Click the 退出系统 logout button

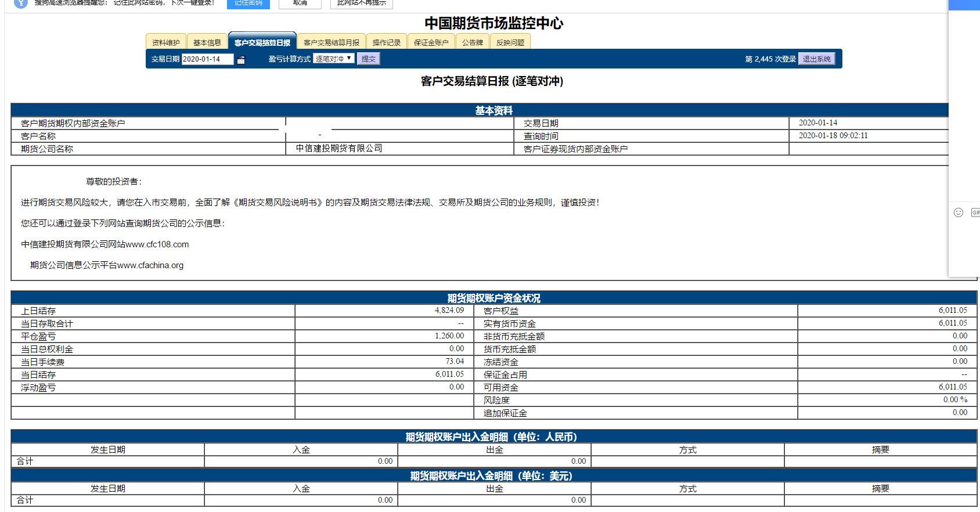(x=816, y=59)
